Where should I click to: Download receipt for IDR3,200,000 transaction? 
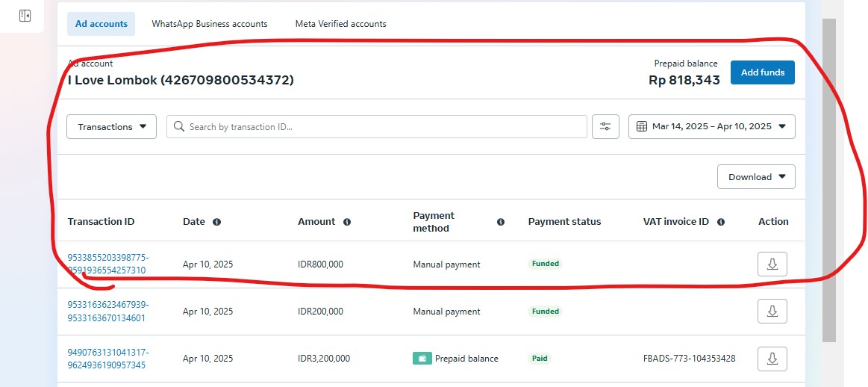[772, 359]
